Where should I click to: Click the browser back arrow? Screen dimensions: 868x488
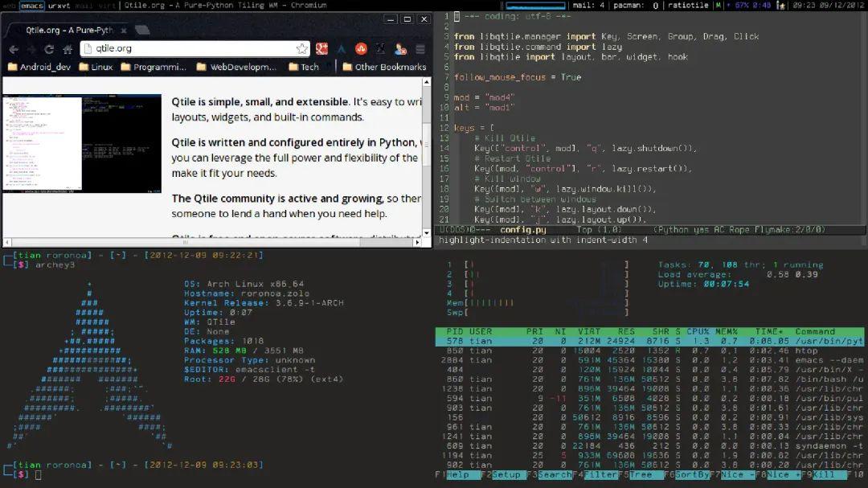(x=14, y=48)
